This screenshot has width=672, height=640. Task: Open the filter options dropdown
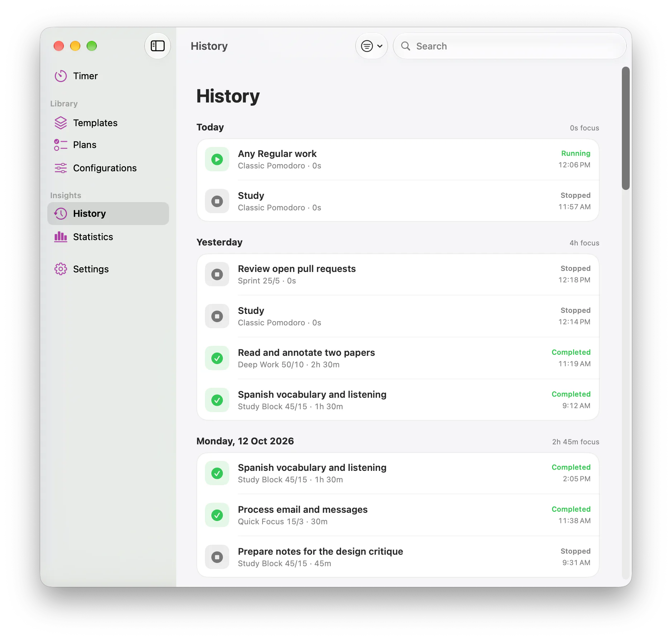[372, 46]
